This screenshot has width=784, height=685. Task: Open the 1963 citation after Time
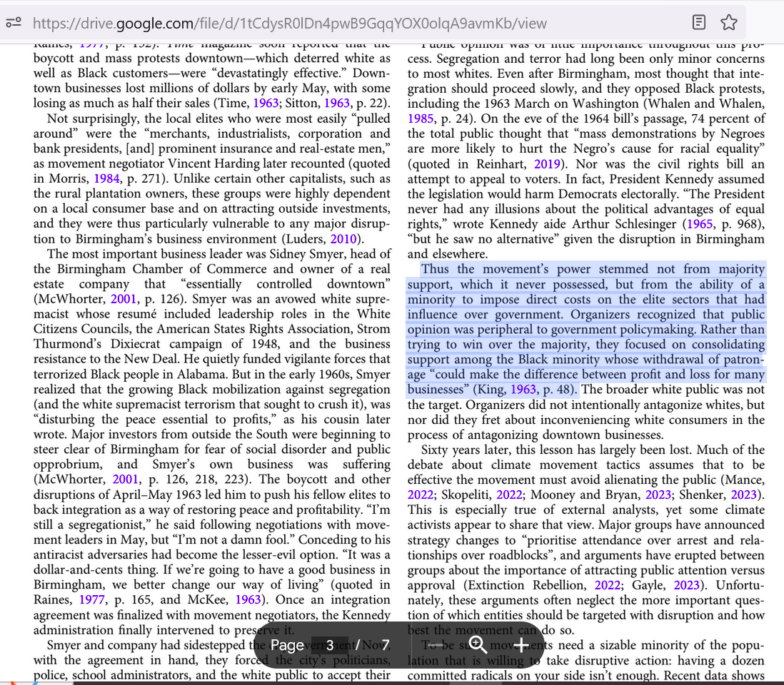[x=266, y=103]
